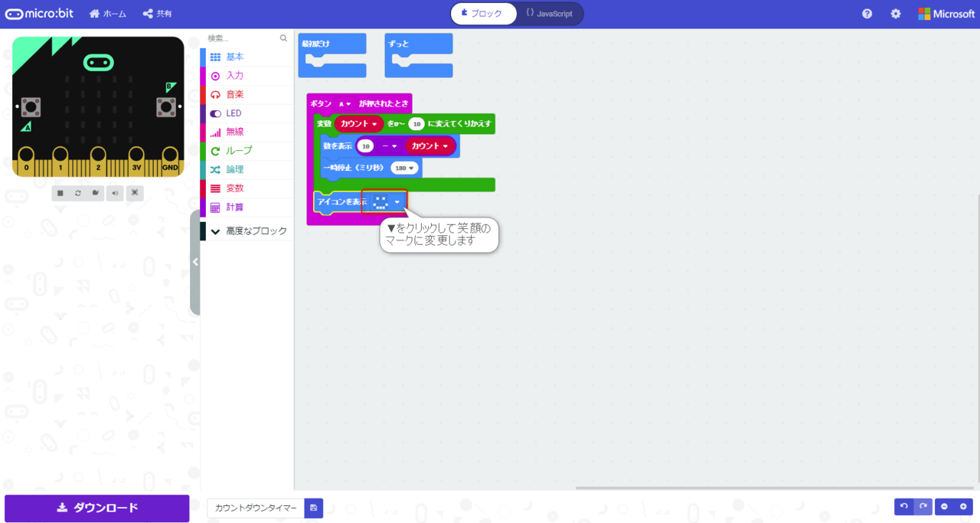Click the 3V pin on the micro:bit
The image size is (980, 523).
click(x=137, y=162)
